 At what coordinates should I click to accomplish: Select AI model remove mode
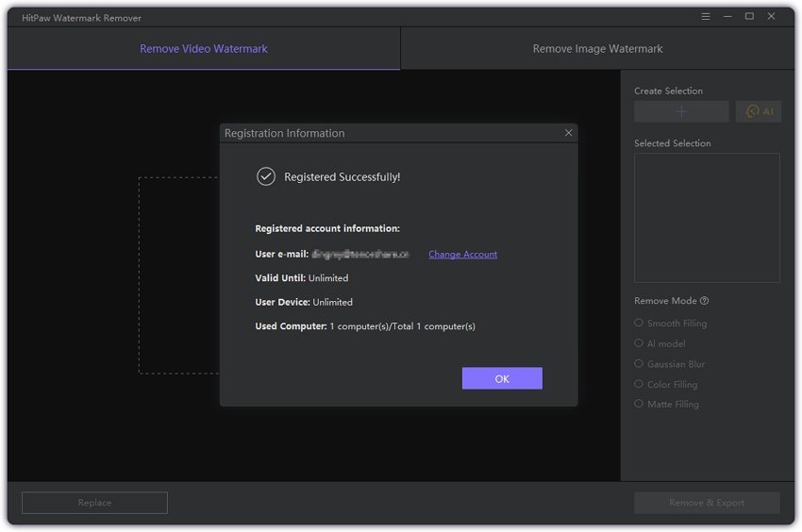(660, 343)
